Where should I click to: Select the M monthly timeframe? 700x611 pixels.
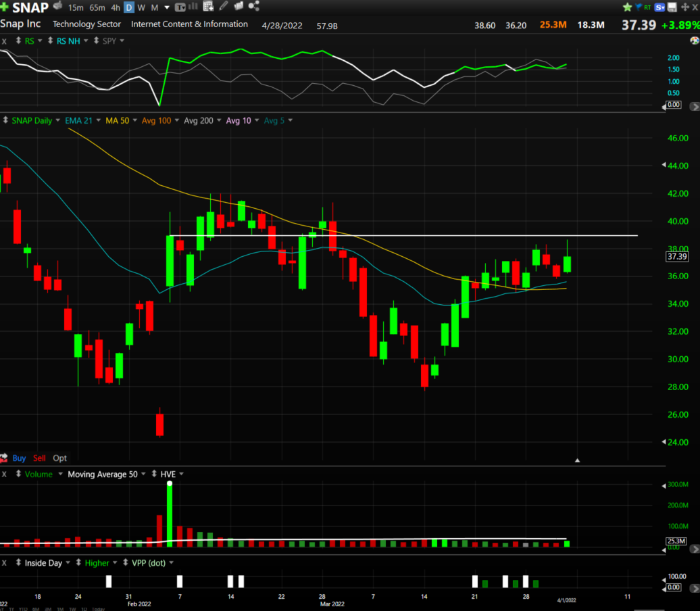[155, 7]
